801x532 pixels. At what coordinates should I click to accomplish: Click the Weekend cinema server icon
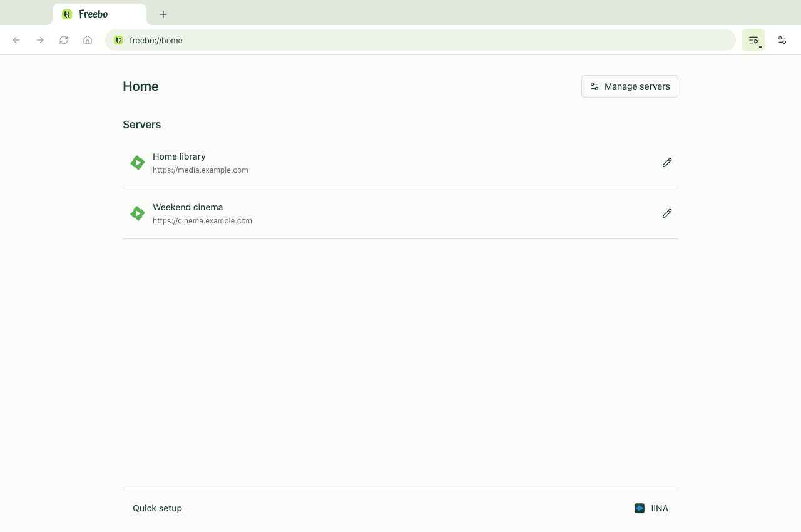[138, 213]
